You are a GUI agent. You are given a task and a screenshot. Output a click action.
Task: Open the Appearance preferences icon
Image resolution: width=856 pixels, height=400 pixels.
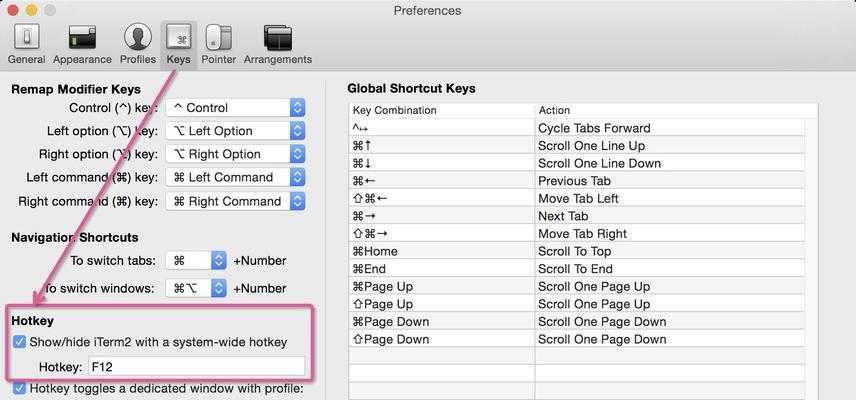[82, 45]
